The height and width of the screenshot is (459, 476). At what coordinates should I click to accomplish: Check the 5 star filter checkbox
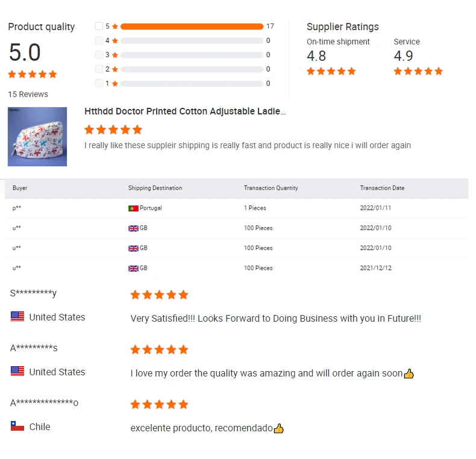(99, 26)
